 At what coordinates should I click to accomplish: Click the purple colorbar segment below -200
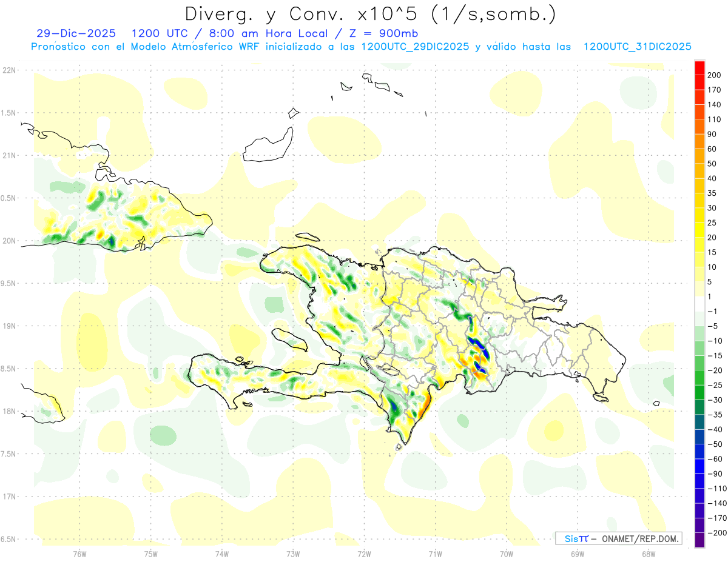[x=699, y=540]
